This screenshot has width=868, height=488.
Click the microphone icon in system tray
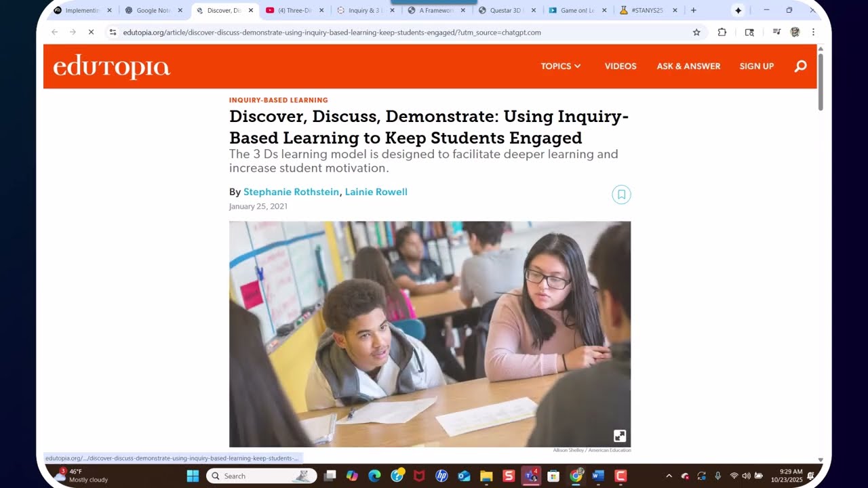(x=718, y=476)
